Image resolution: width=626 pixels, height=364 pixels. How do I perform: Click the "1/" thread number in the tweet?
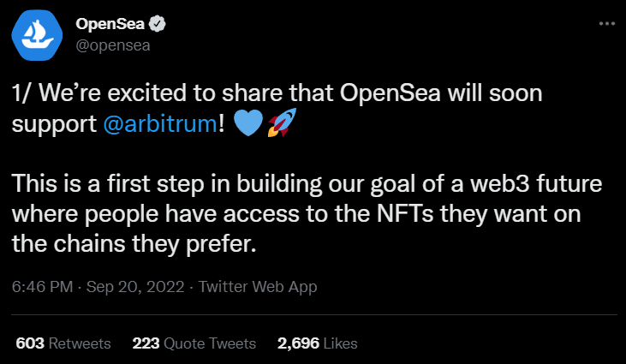[x=22, y=93]
